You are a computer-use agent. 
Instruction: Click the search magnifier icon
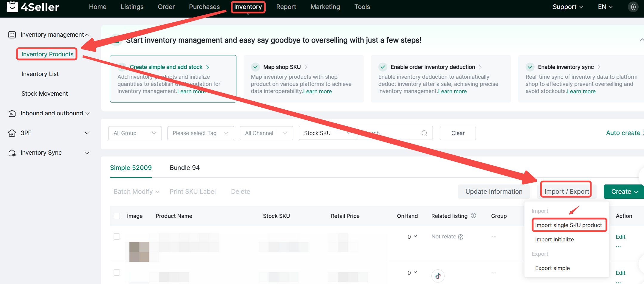(424, 133)
